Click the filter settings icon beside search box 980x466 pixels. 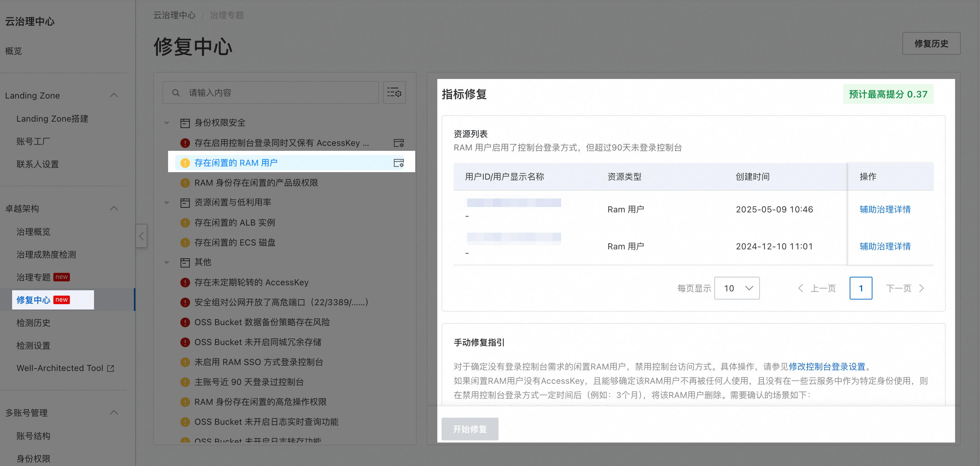pos(394,92)
